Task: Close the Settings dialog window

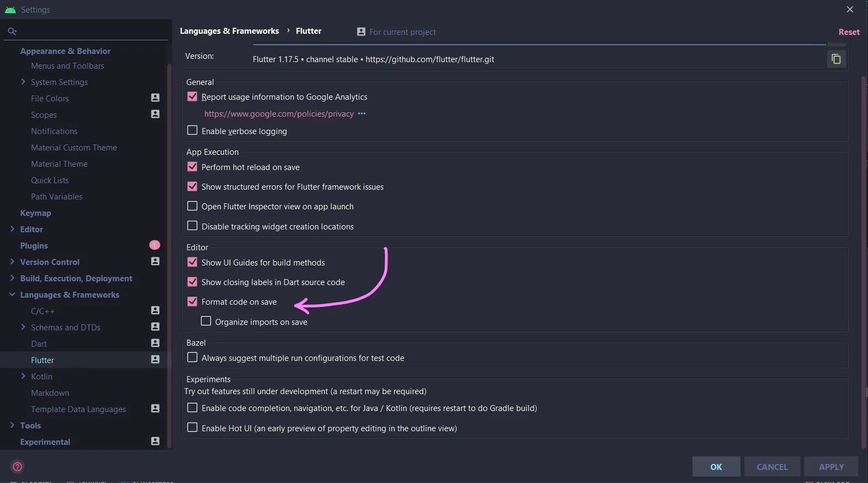Action: click(x=850, y=9)
